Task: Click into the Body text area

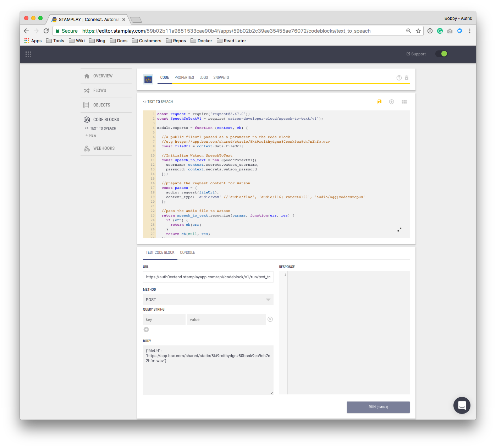Action: coord(208,370)
